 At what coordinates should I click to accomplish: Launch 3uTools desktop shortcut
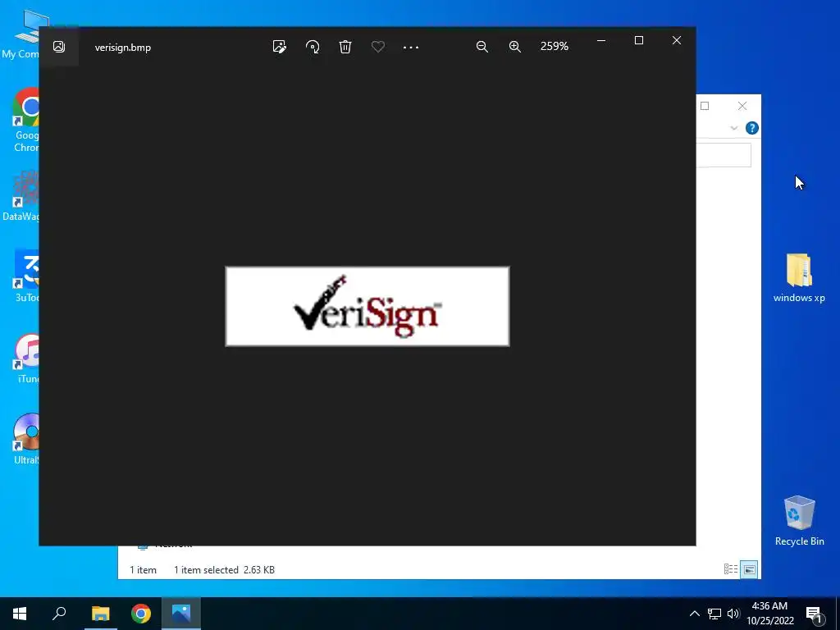pos(27,276)
